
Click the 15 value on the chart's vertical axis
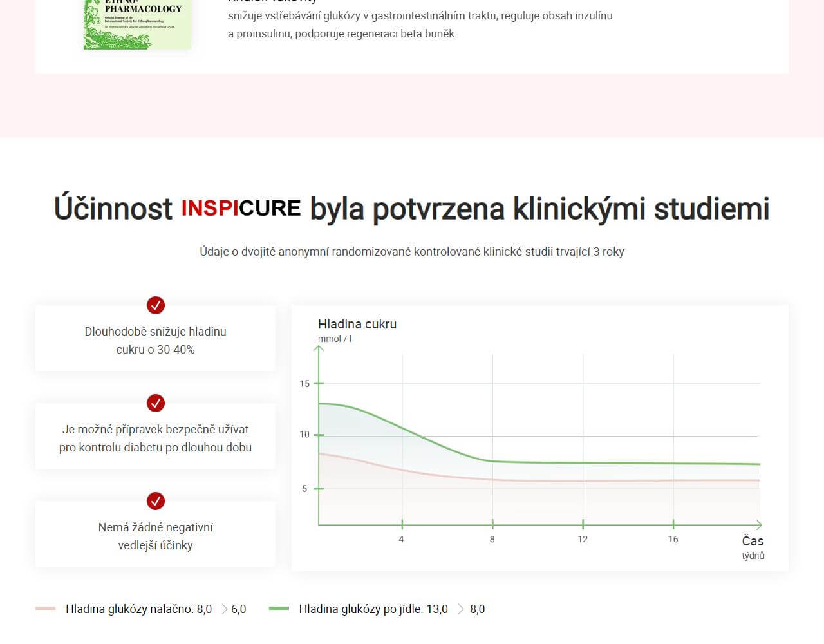pos(304,384)
